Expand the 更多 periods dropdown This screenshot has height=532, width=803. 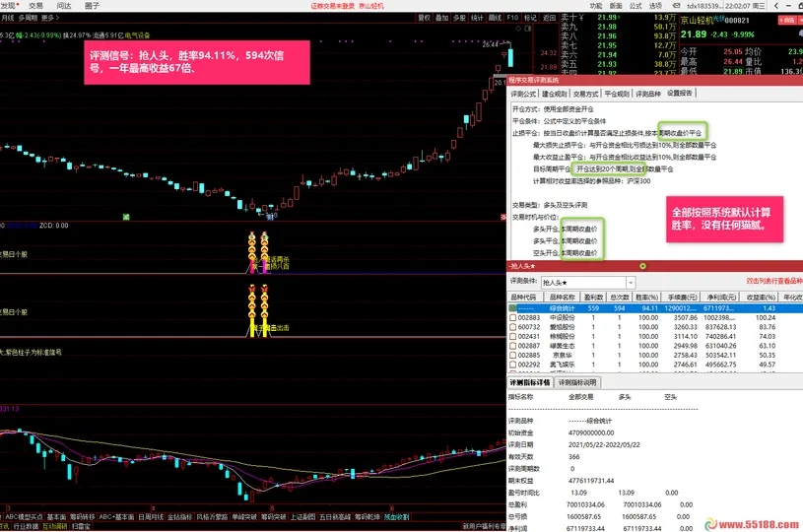(x=50, y=17)
